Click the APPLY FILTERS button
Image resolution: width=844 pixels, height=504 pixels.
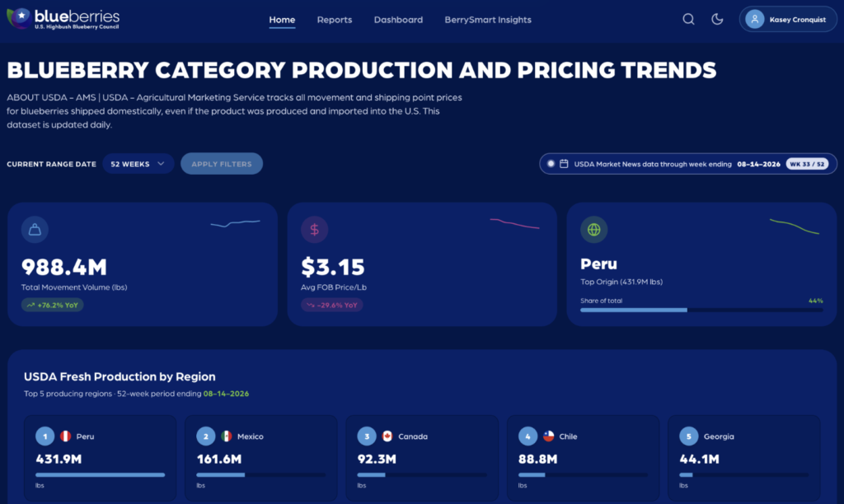click(x=222, y=164)
